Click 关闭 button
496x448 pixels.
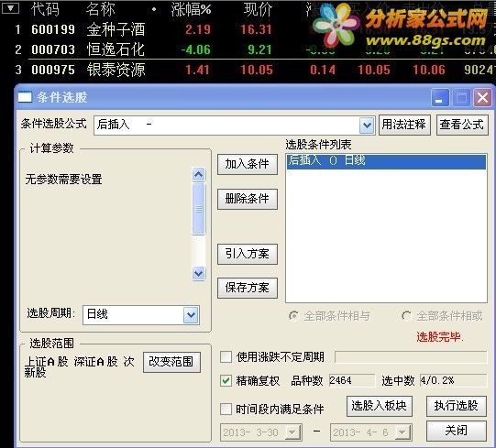click(456, 431)
